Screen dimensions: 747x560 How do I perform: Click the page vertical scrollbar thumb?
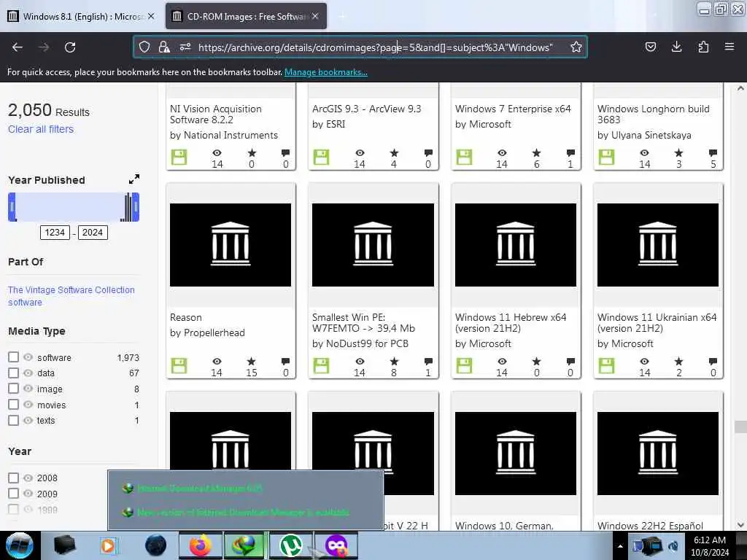tap(740, 426)
